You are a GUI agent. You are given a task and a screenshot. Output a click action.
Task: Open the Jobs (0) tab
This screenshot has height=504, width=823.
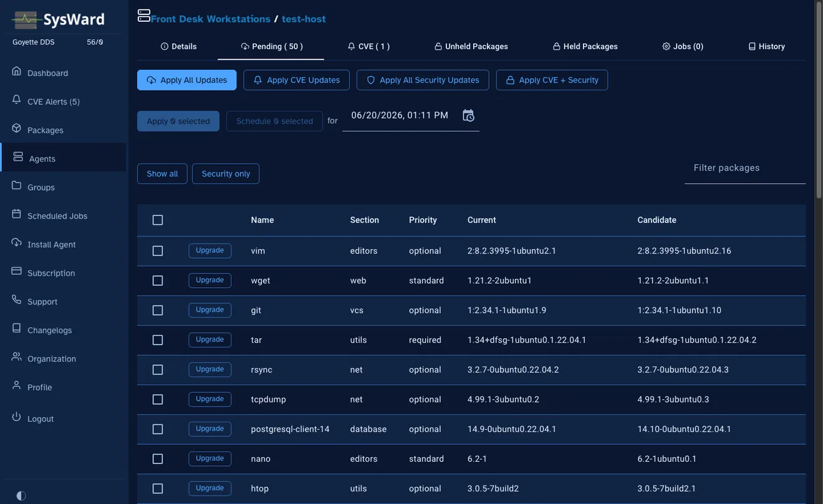pos(683,47)
